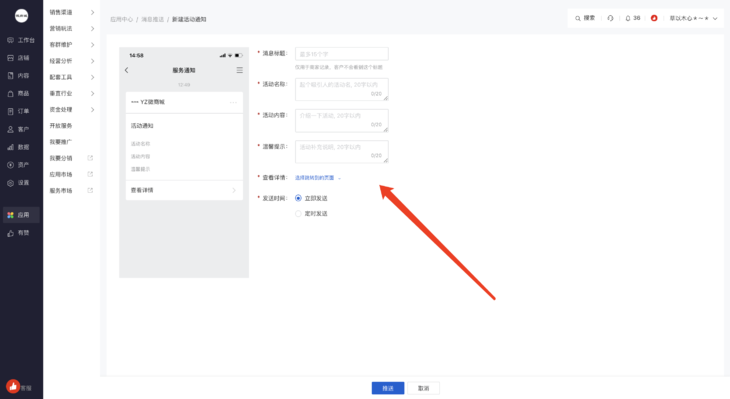Viewport: 730px width, 399px height.
Task: Open the account name dropdown at top right
Action: 693,18
